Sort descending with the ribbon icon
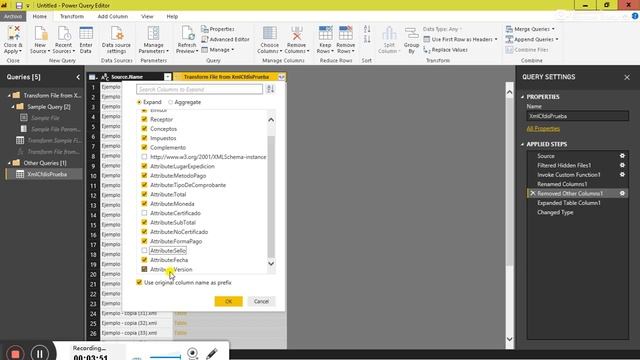The width and height of the screenshot is (640, 360). 367,39
